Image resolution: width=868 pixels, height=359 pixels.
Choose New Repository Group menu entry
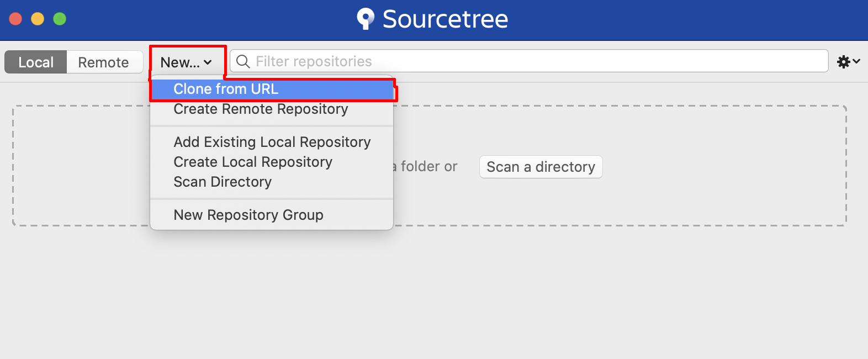(248, 215)
